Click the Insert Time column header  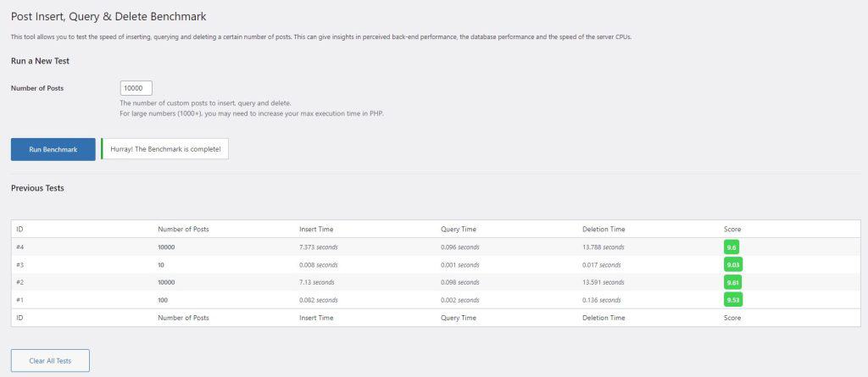point(316,230)
